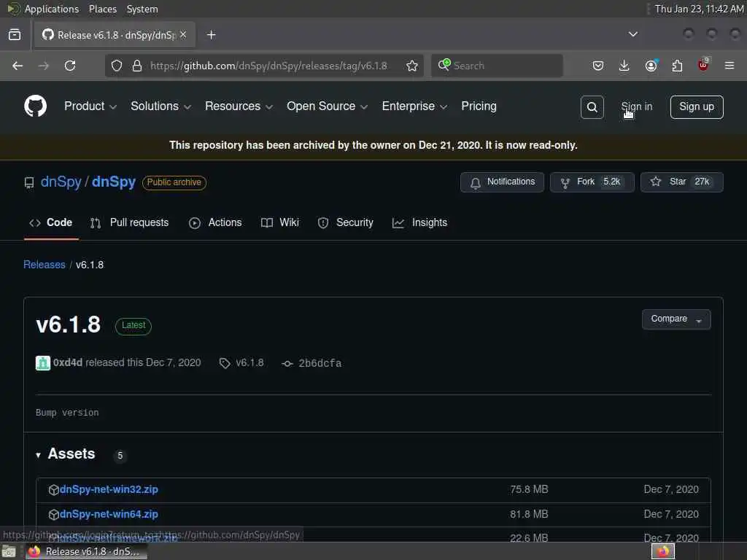Expand the Open Source dropdown menu
This screenshot has width=747, height=560.
(x=328, y=106)
